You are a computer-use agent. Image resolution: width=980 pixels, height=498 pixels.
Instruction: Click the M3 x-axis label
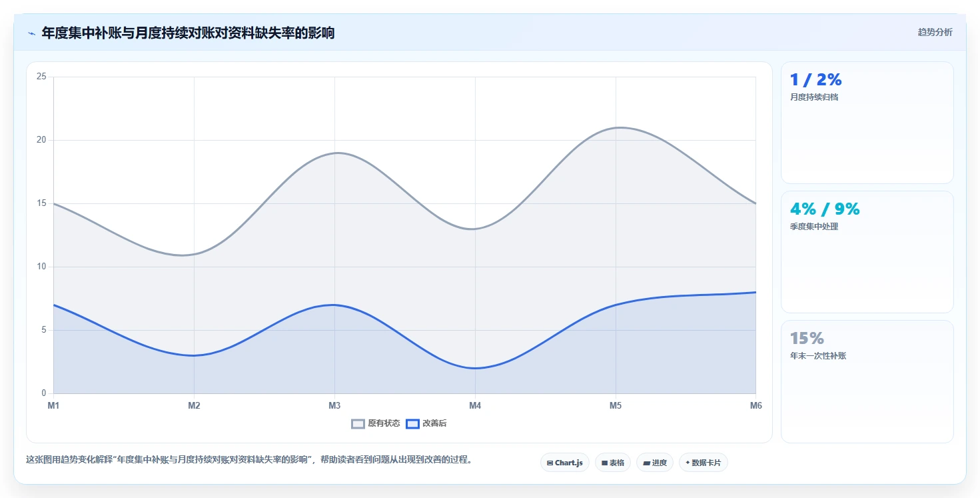pos(334,405)
